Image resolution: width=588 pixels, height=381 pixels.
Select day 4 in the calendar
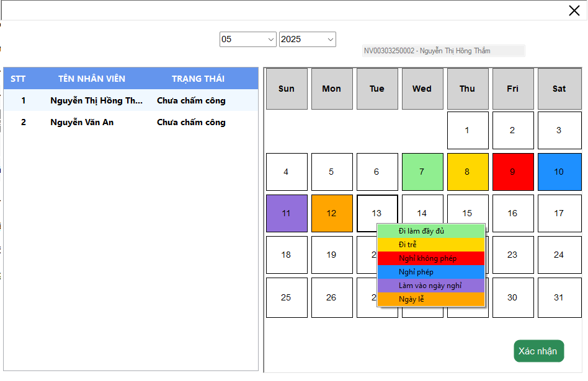pos(287,172)
